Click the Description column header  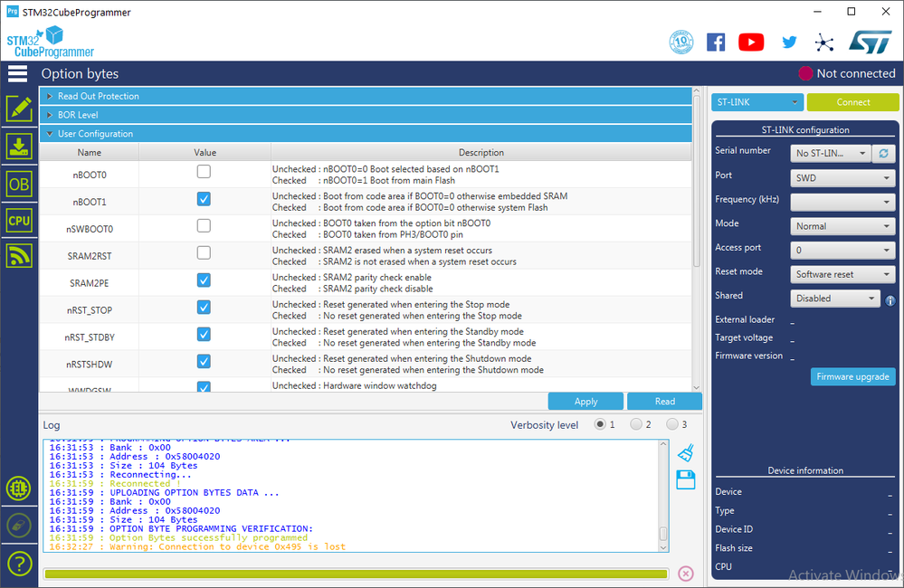pyautogui.click(x=481, y=152)
